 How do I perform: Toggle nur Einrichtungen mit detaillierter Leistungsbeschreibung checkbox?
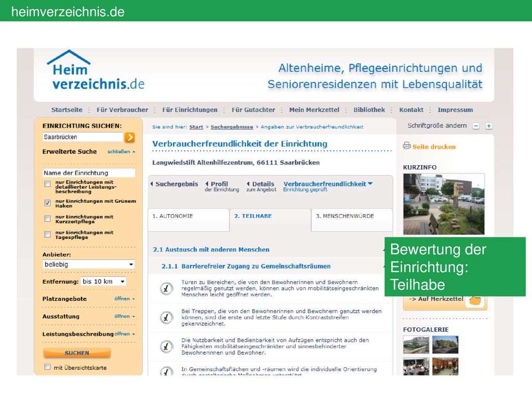(x=47, y=184)
